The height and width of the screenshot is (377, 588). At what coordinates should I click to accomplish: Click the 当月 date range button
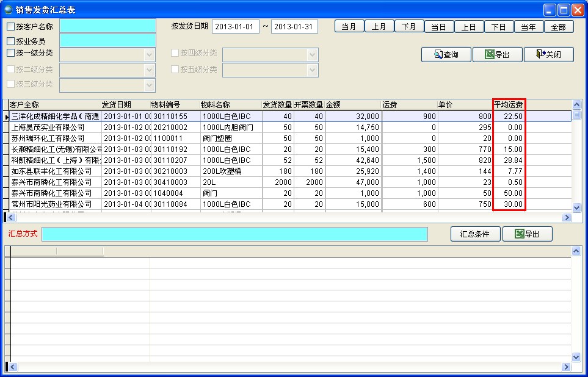tap(349, 27)
